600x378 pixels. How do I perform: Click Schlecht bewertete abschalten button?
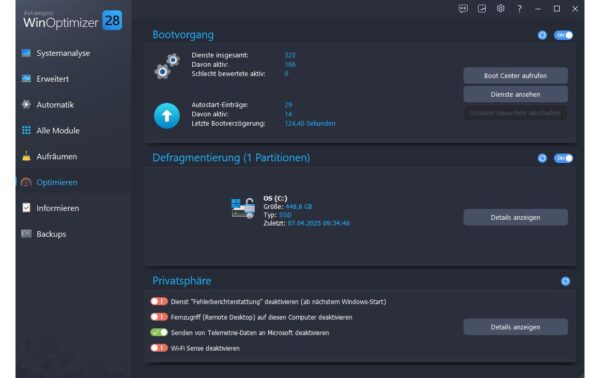coord(515,113)
